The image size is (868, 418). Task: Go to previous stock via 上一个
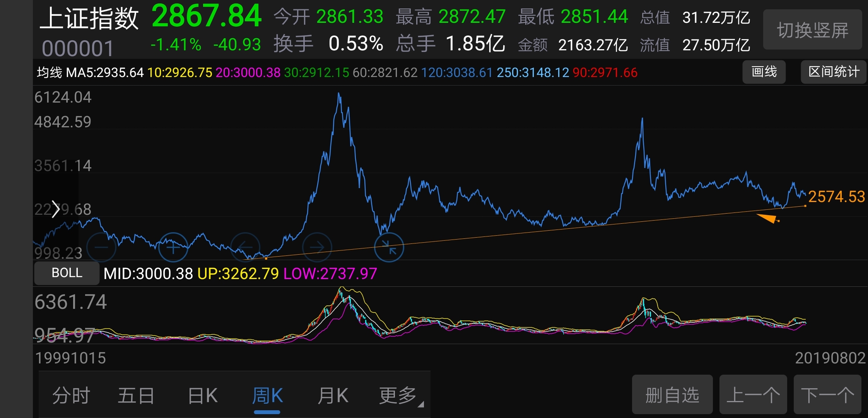753,395
